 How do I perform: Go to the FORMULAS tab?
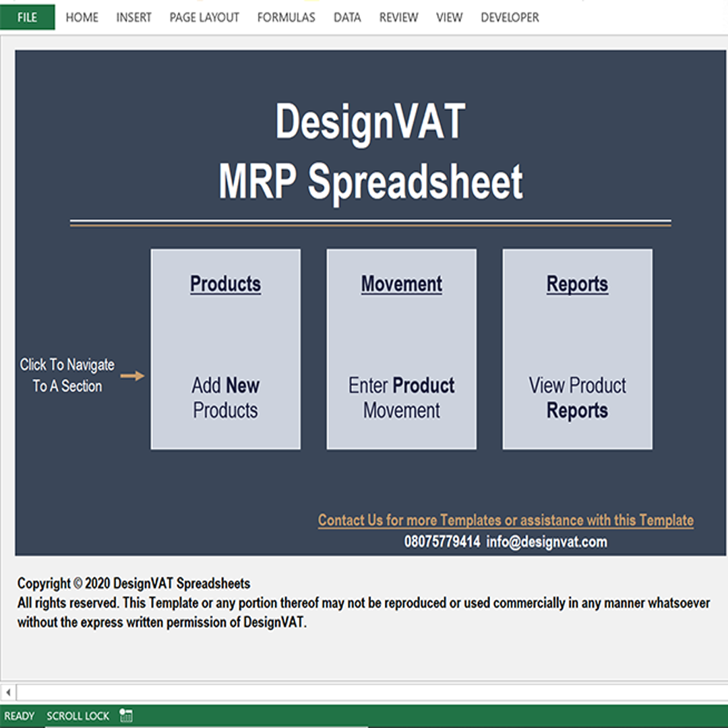[x=286, y=18]
